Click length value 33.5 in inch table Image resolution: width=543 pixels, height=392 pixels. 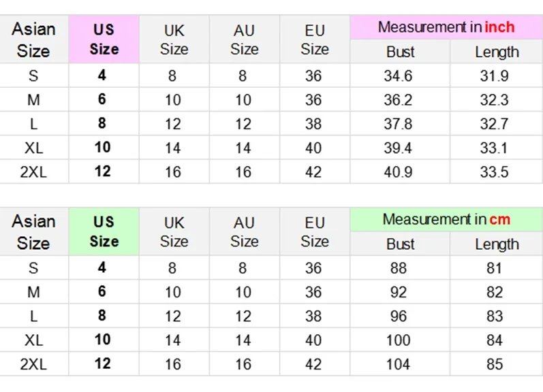click(x=494, y=172)
